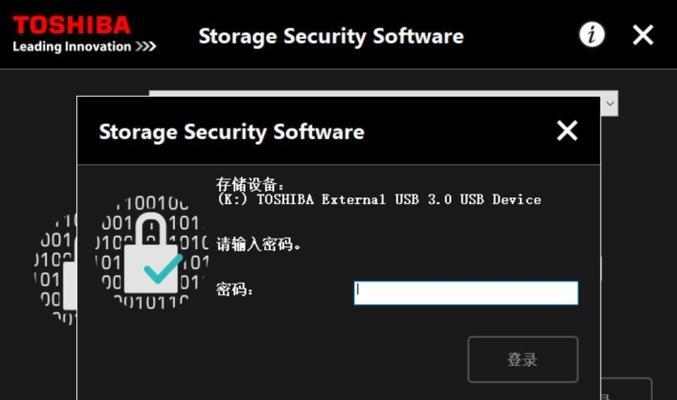This screenshot has height=400, width=677.
Task: Click the 密码 field label
Action: [234, 289]
